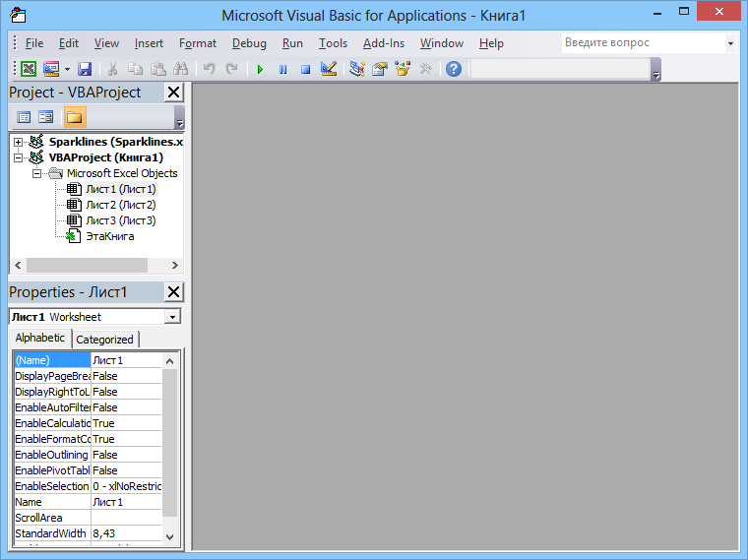
Task: Click the Cut scissors icon
Action: [112, 69]
